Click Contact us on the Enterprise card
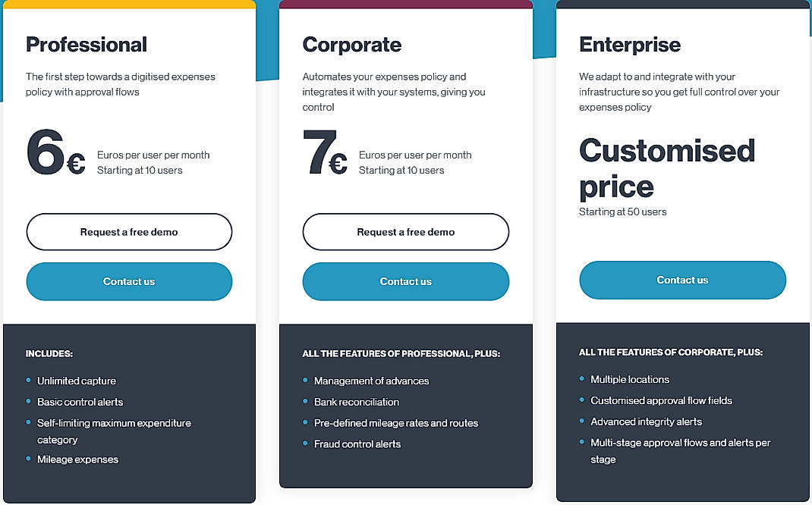The width and height of the screenshot is (812, 505). pos(681,280)
